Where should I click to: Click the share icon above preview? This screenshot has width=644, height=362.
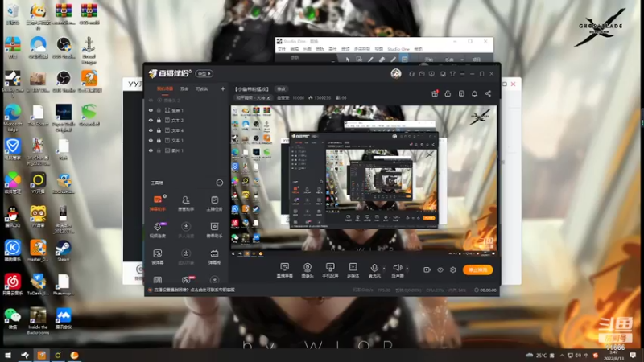[x=488, y=93]
